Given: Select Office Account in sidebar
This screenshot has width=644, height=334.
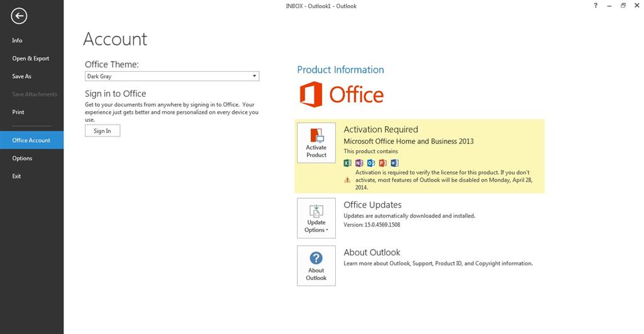Looking at the screenshot, I should pos(31,140).
